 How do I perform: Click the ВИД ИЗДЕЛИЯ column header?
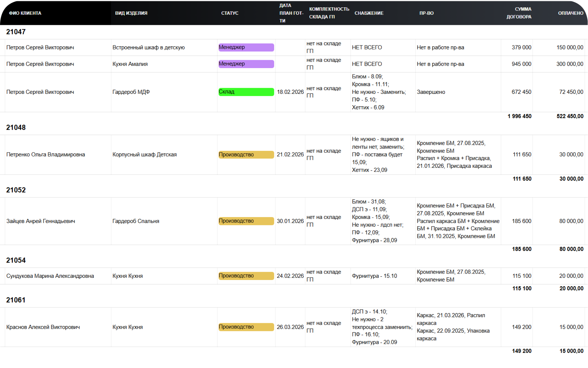(131, 13)
